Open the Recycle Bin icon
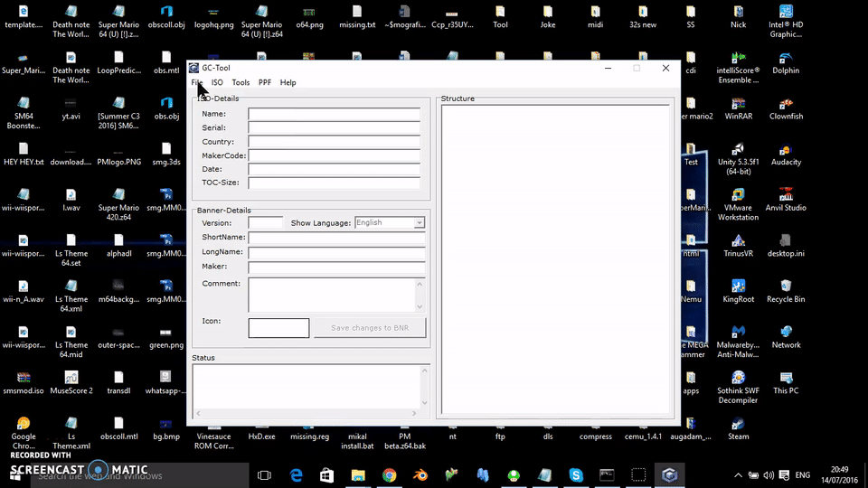868x488 pixels. coord(786,286)
